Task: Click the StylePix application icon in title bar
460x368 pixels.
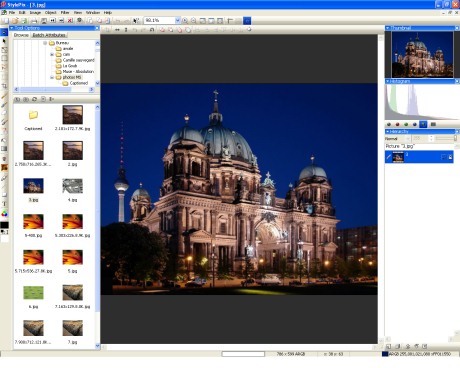Action: click(x=3, y=5)
